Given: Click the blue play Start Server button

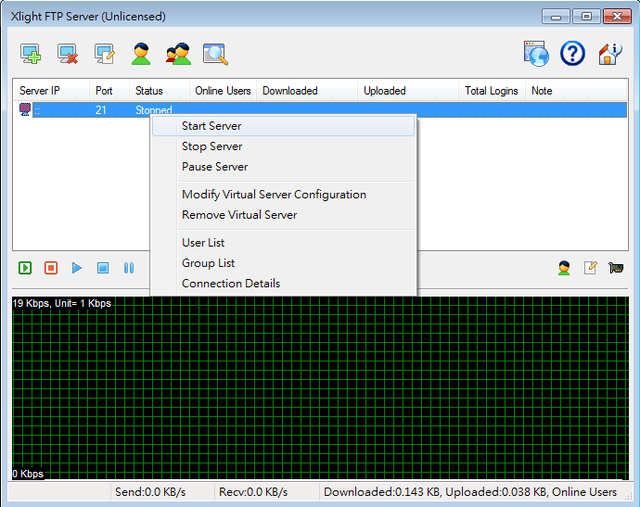Looking at the screenshot, I should tap(77, 268).
